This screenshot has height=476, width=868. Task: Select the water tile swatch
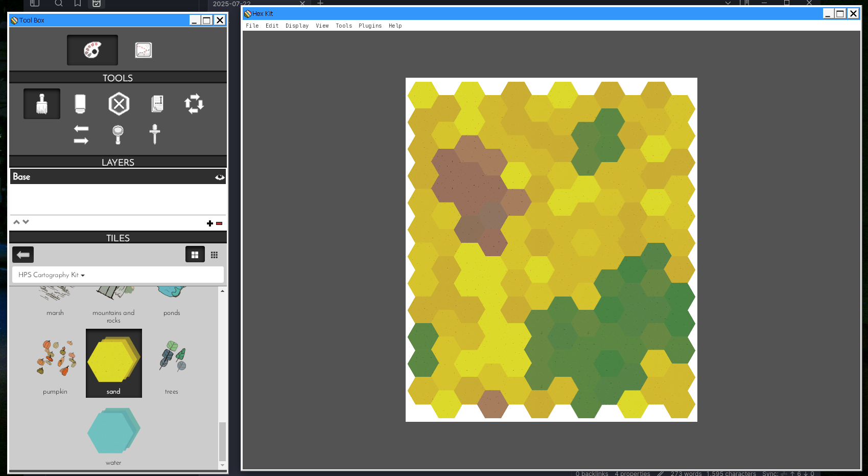(x=113, y=431)
